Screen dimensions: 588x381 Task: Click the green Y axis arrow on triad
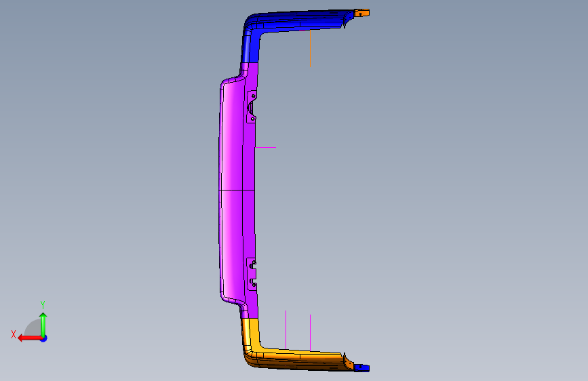43,324
